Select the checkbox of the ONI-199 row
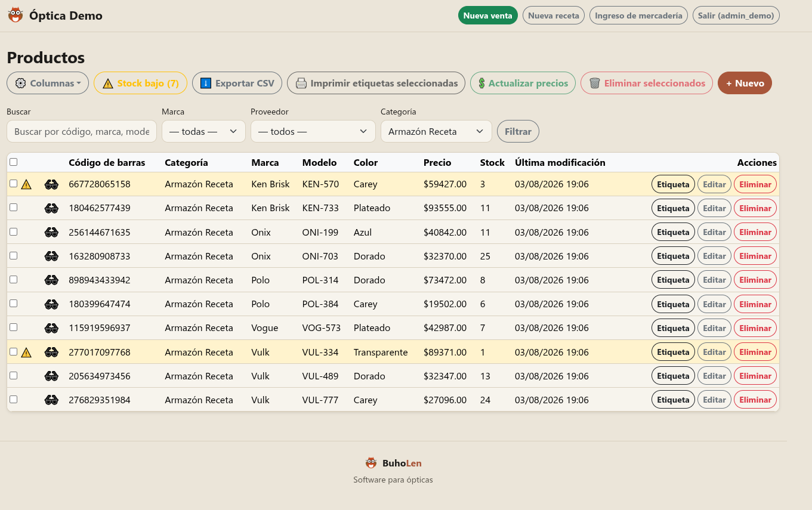 pyautogui.click(x=14, y=231)
